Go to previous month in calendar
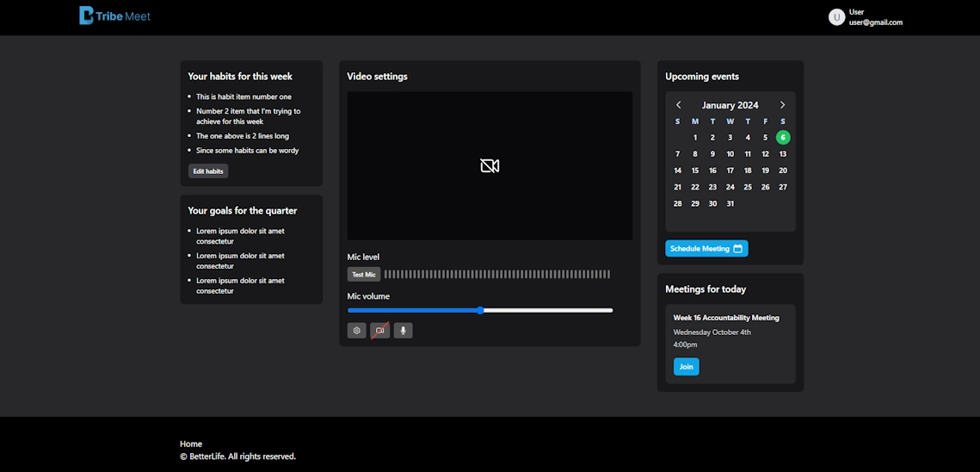The image size is (980, 472). click(678, 105)
